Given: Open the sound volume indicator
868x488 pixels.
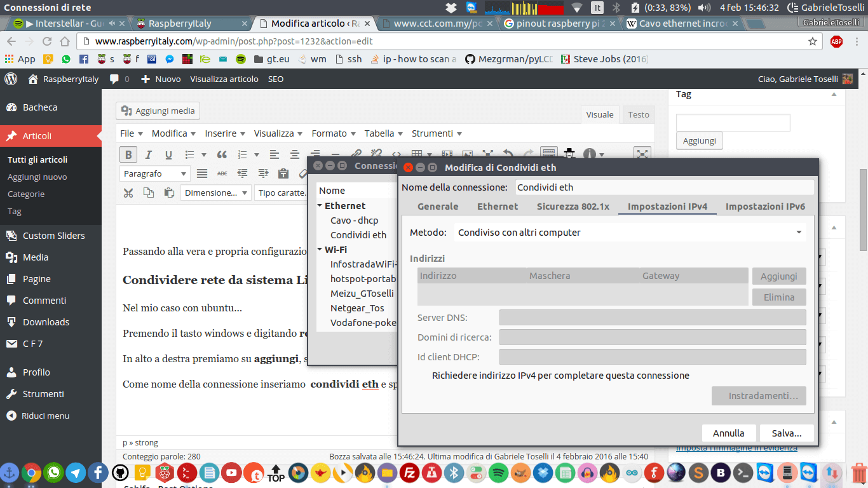Looking at the screenshot, I should [704, 8].
